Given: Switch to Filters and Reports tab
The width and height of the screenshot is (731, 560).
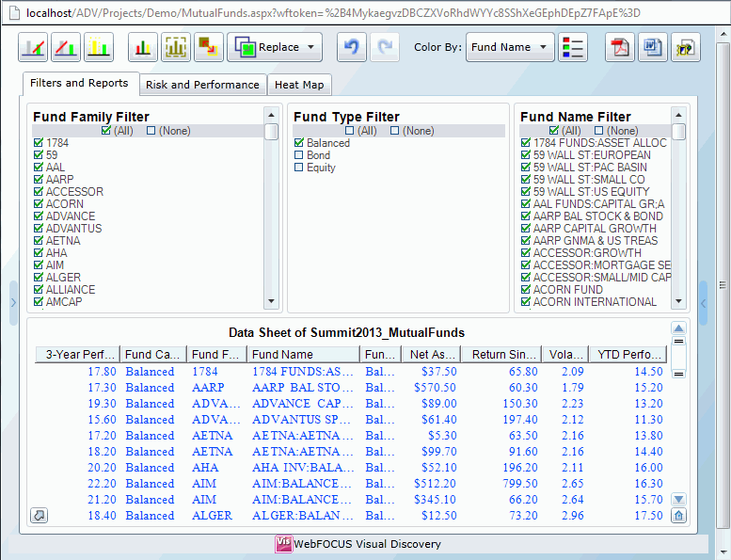Looking at the screenshot, I should pos(79,83).
